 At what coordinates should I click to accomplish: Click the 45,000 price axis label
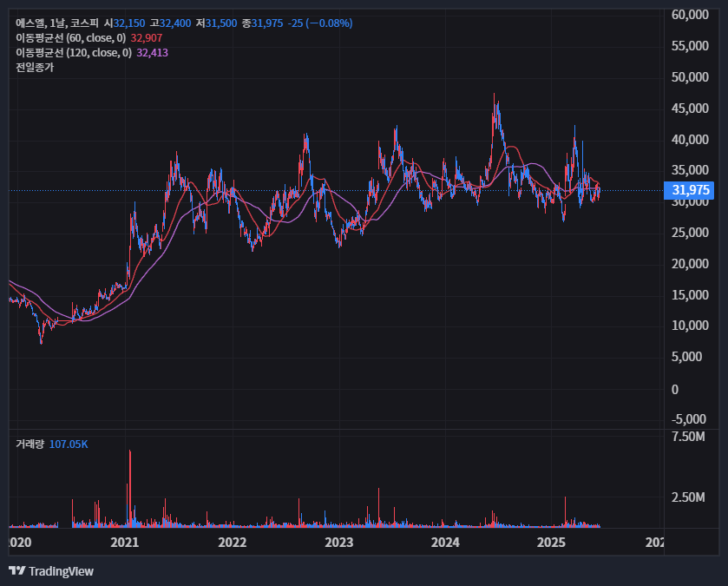[690, 108]
